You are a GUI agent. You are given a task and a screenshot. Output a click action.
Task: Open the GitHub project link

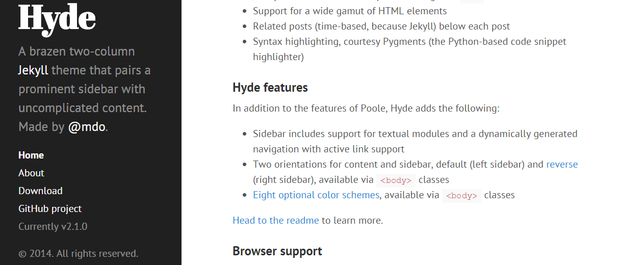coord(50,208)
